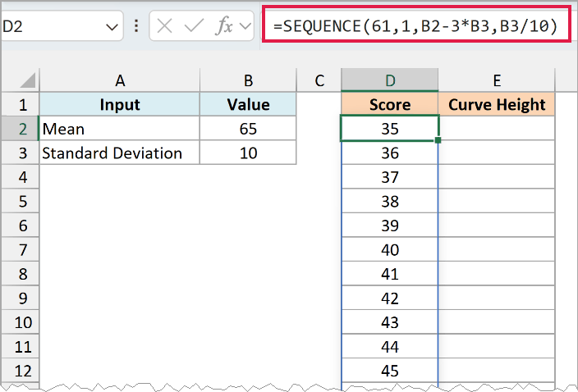Viewport: 578px width, 392px height.
Task: Select row 1 header
Action: point(21,104)
